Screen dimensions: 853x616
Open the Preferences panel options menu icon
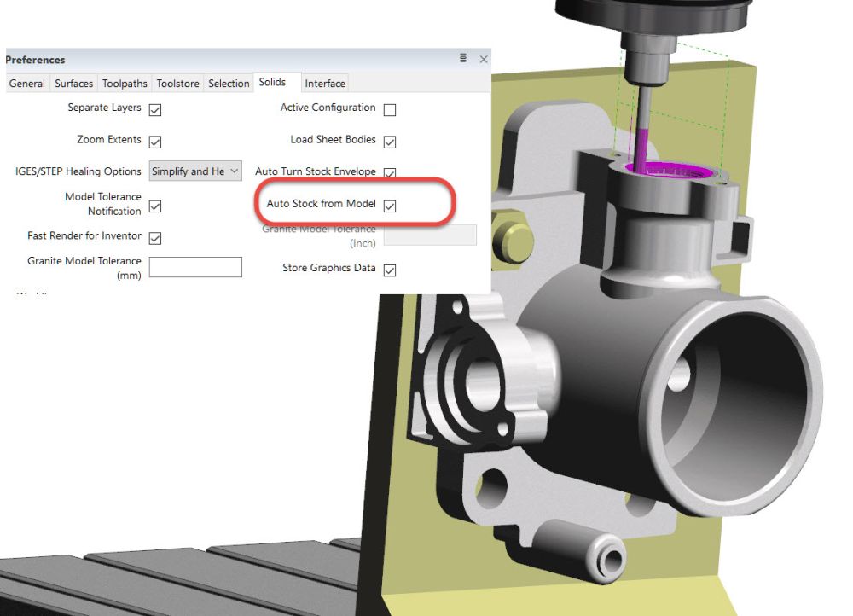click(463, 58)
